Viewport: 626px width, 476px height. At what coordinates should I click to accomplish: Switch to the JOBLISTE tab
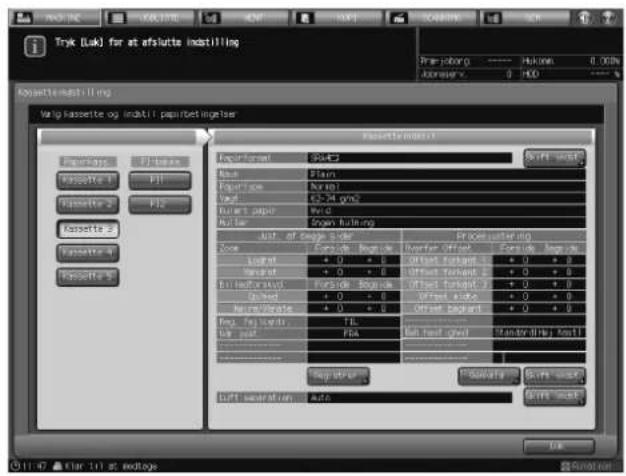coord(149,18)
